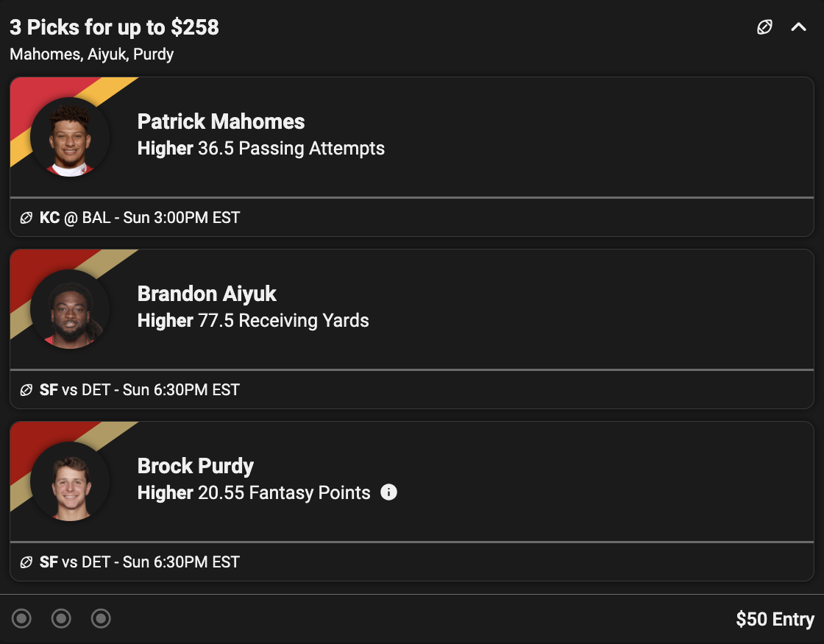Click Brock Purdy's headshot
This screenshot has width=824, height=644.
71,482
